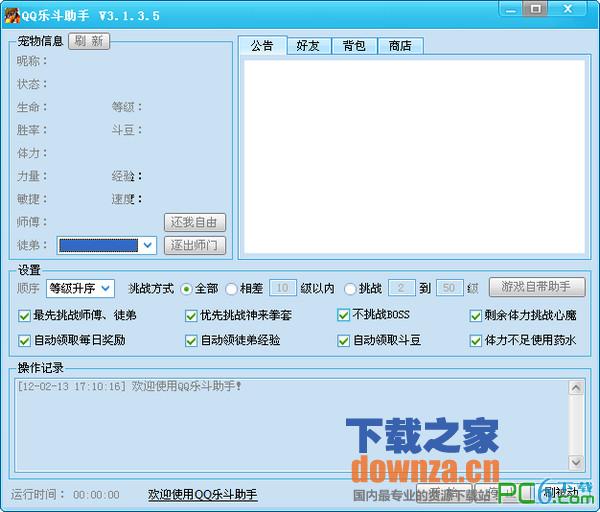Click the 刷被动 button
The width and height of the screenshot is (600, 512).
point(561,493)
